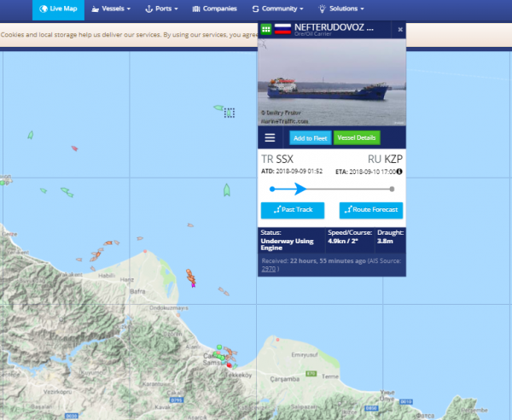Screen dimensions: 512x420
Task: Show the Route Forecast
Action: 370,210
